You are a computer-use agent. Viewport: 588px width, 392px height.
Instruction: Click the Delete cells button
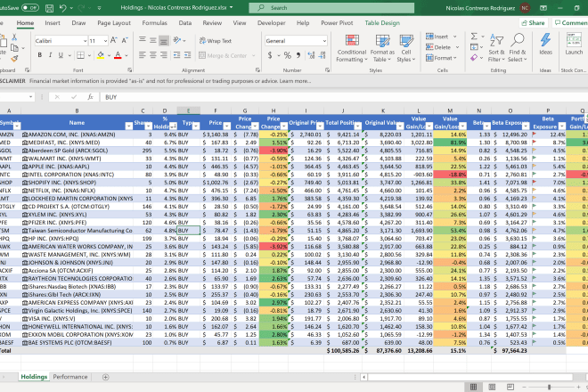point(438,47)
